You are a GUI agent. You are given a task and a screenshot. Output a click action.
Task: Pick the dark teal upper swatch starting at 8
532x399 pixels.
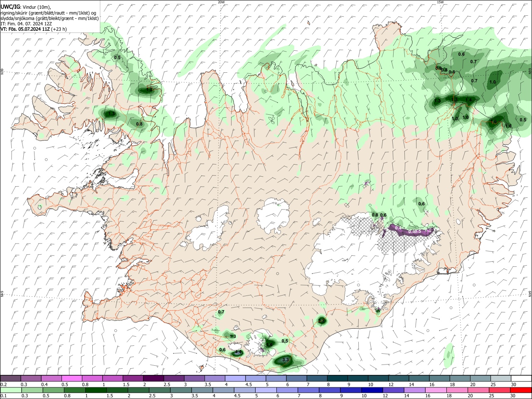(337, 379)
